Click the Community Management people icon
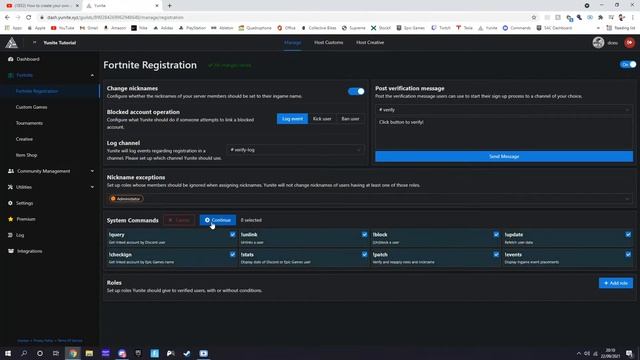This screenshot has width=640, height=360. click(11, 171)
